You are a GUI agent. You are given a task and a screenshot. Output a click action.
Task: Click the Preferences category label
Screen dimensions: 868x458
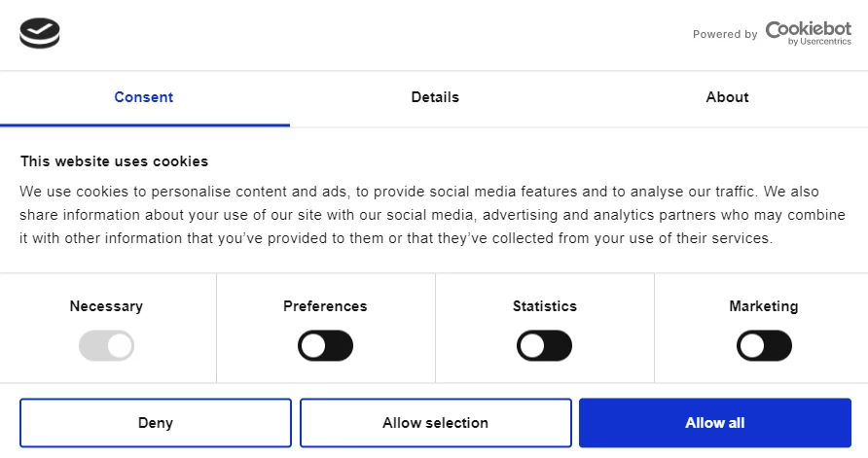[325, 306]
